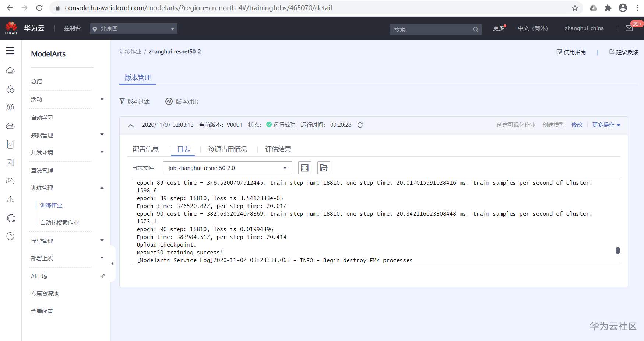The width and height of the screenshot is (644, 341).
Task: Click the 搜索 search input field
Action: pyautogui.click(x=436, y=29)
